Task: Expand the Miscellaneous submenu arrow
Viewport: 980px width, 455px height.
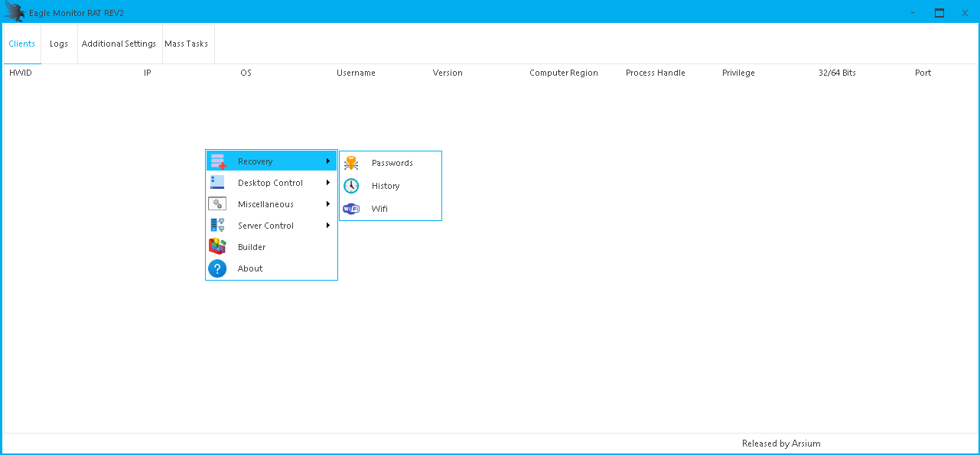Action: [328, 204]
